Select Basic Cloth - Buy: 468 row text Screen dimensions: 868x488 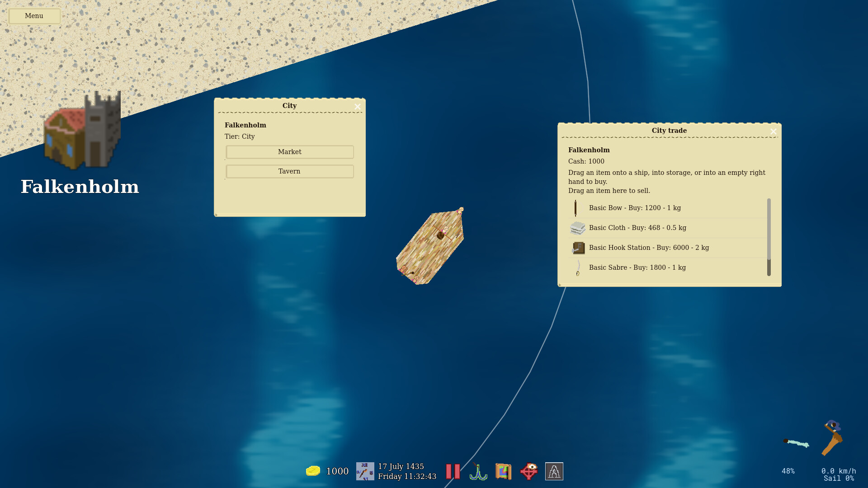(637, 228)
